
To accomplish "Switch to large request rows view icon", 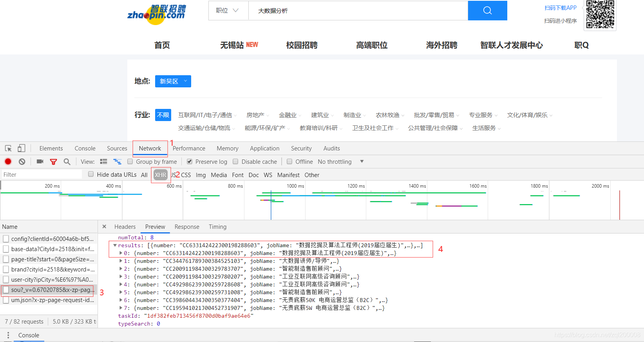I will point(104,161).
